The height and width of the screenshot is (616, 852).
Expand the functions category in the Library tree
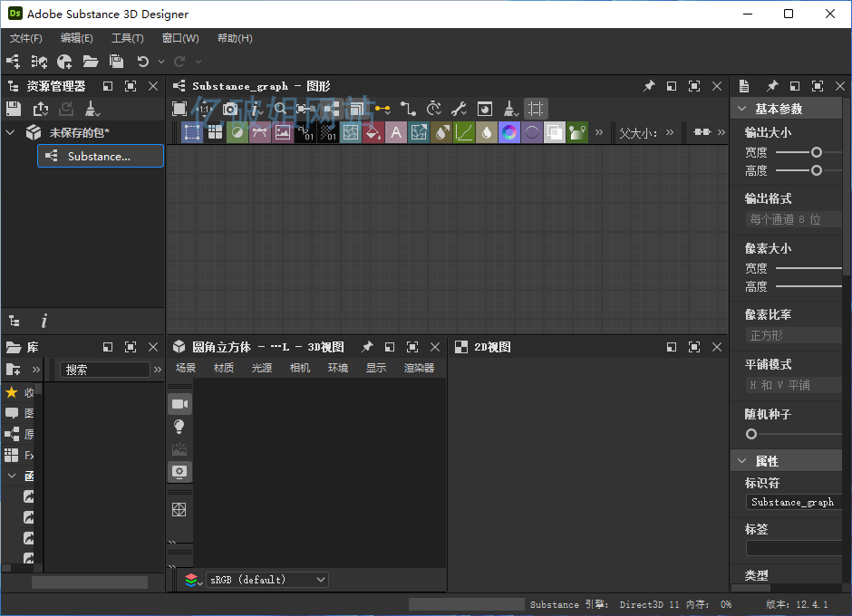(x=12, y=476)
